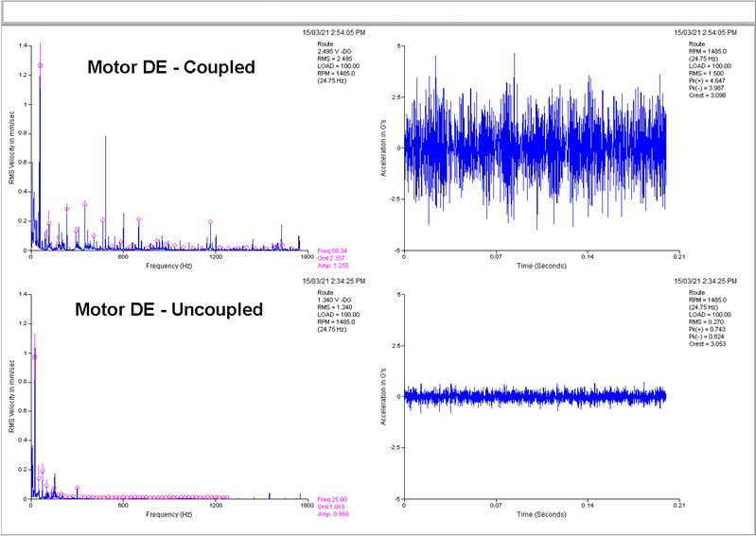This screenshot has width=756, height=536.
Task: Click the Freq: 25.00 cursor readout
Action: point(332,500)
